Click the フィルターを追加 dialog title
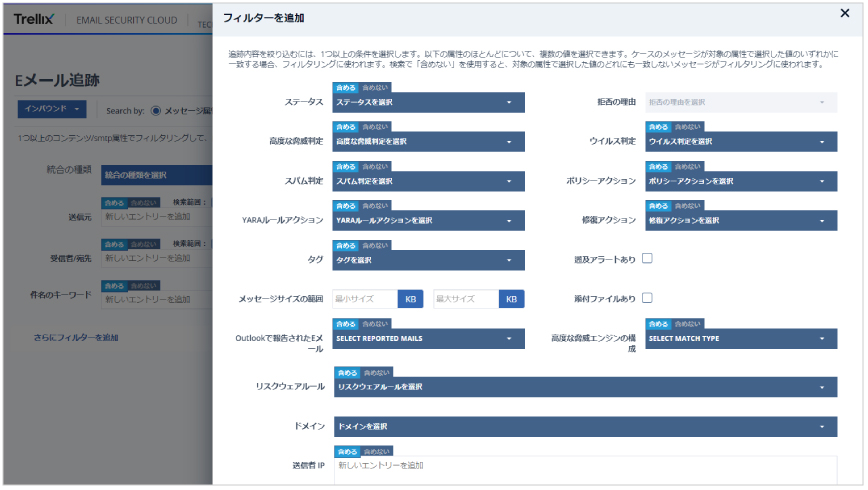The width and height of the screenshot is (868, 490). pyautogui.click(x=264, y=18)
